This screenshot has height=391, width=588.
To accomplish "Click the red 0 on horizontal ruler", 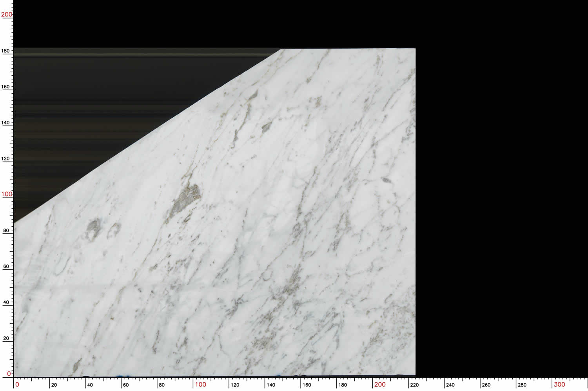I will click(17, 384).
